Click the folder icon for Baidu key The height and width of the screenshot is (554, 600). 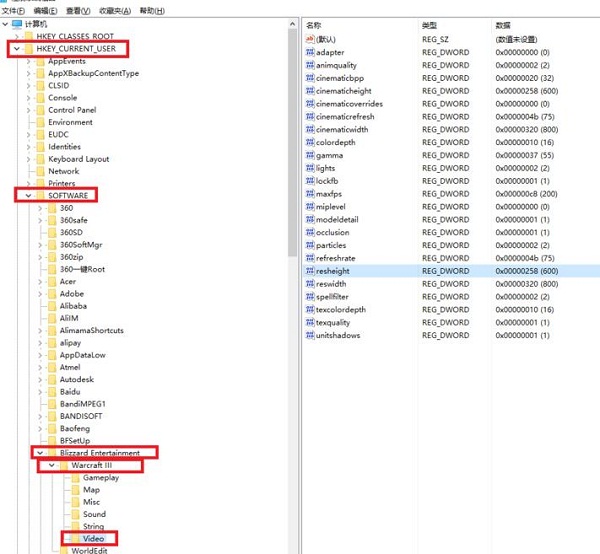[x=51, y=392]
